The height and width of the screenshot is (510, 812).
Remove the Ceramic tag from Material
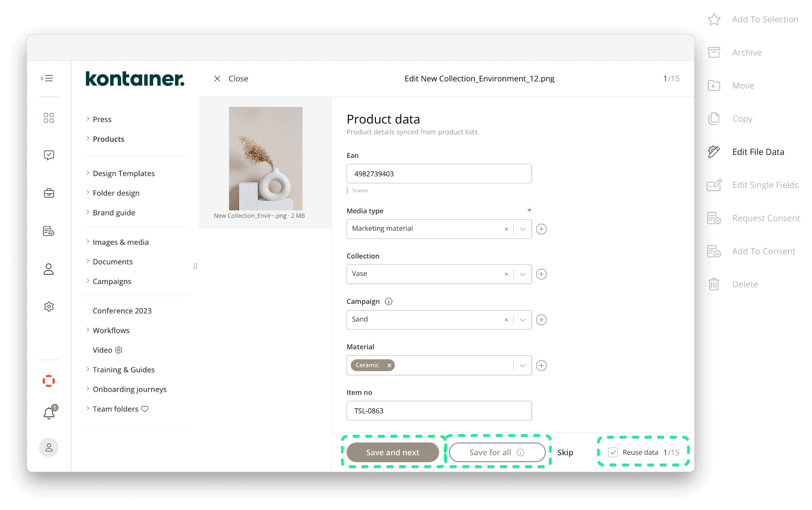pyautogui.click(x=389, y=365)
